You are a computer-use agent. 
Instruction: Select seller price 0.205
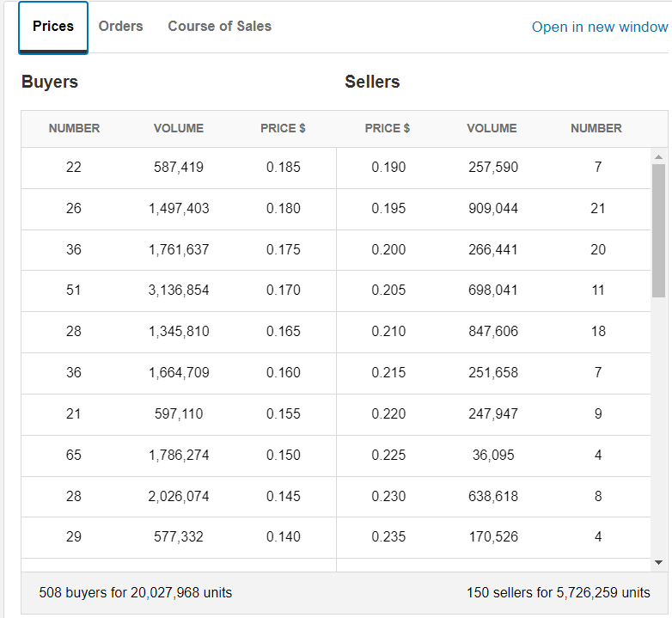pos(388,291)
